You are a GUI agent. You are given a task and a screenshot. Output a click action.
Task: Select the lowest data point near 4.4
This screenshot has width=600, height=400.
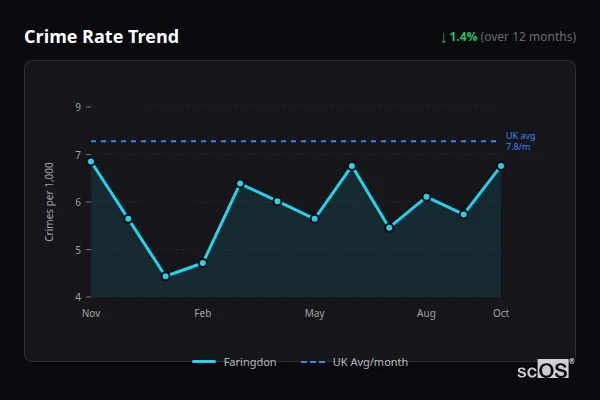(x=166, y=276)
